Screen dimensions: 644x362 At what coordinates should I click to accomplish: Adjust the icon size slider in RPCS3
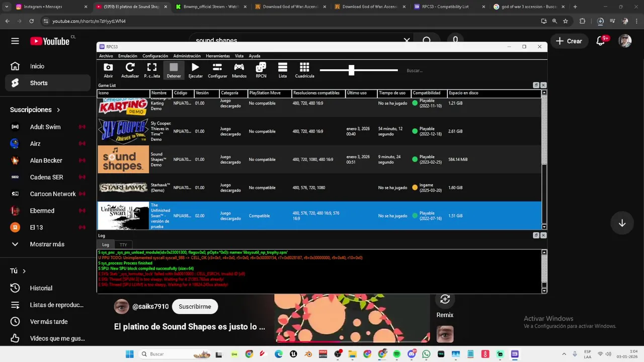(352, 70)
